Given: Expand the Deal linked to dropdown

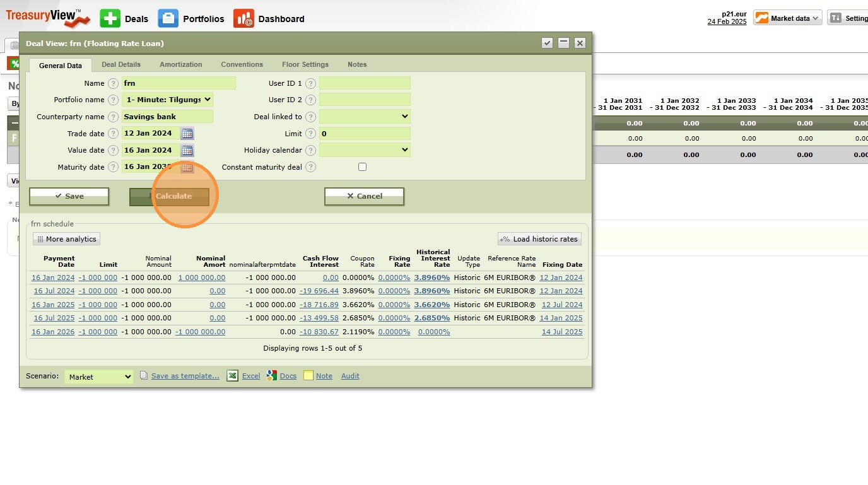Looking at the screenshot, I should [365, 117].
